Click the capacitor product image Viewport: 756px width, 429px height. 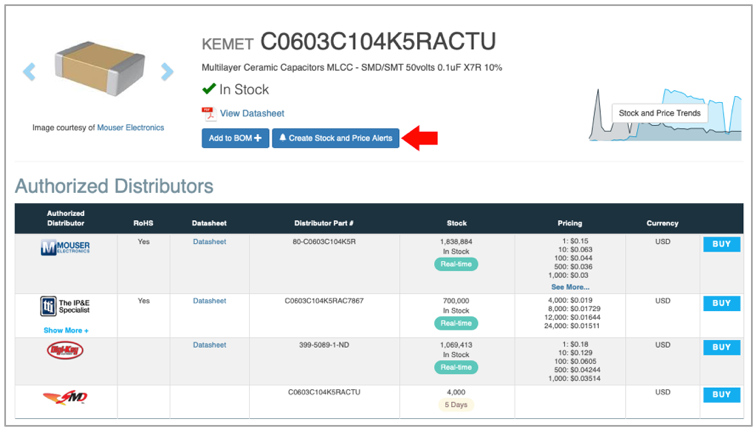click(99, 68)
